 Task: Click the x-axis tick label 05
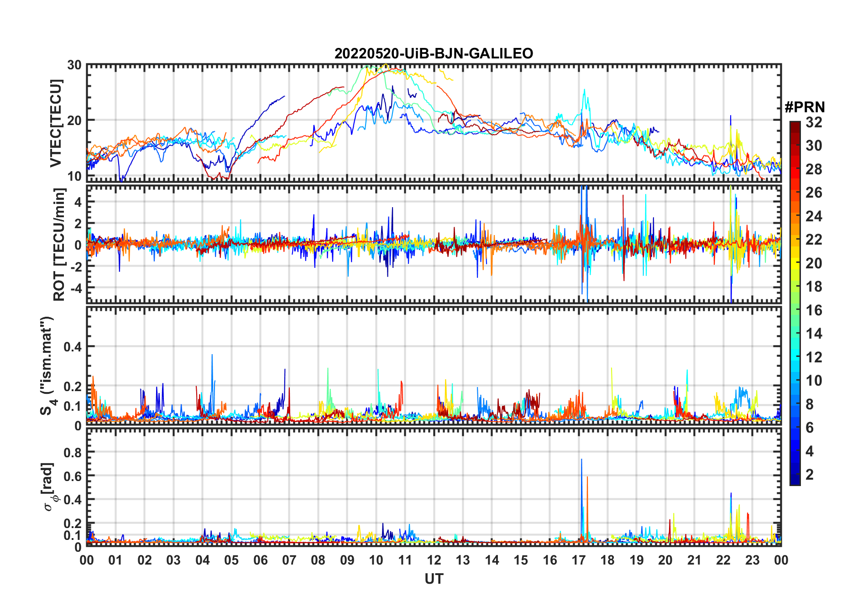[231, 560]
